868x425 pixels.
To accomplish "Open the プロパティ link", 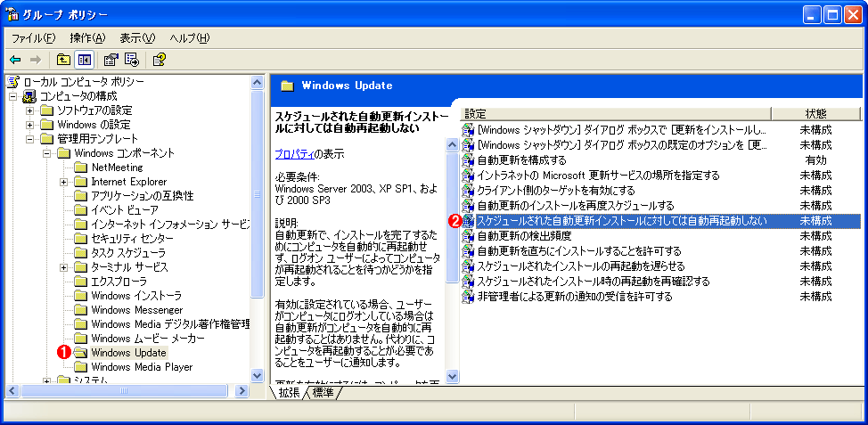I will tap(295, 153).
